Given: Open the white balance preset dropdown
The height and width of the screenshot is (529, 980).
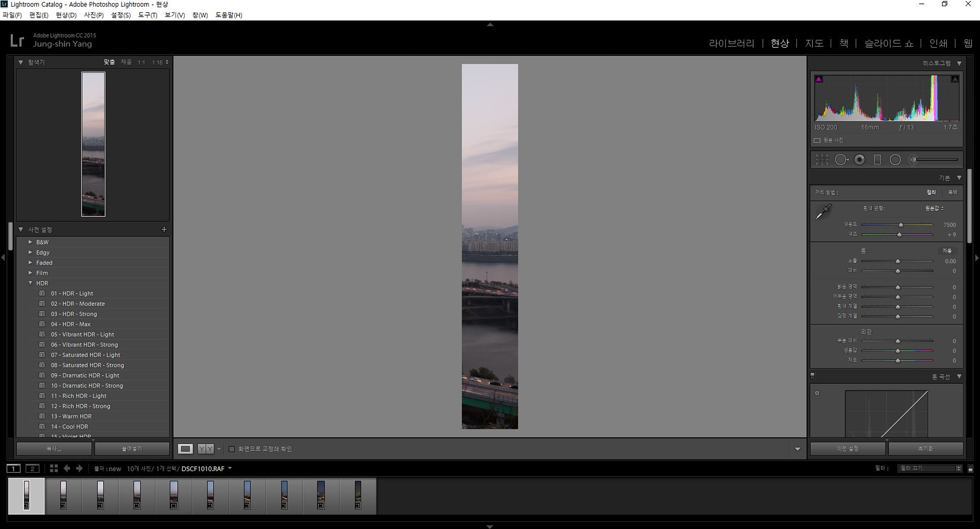Looking at the screenshot, I should (x=934, y=209).
